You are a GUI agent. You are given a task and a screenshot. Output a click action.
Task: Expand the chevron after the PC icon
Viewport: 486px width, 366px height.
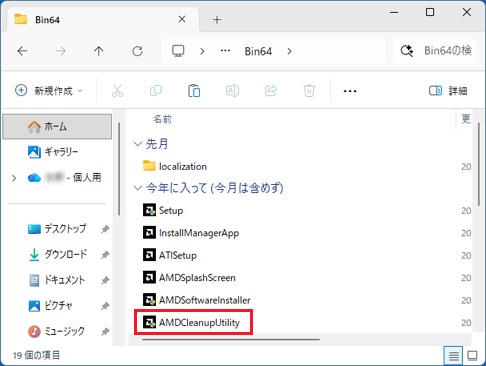202,51
